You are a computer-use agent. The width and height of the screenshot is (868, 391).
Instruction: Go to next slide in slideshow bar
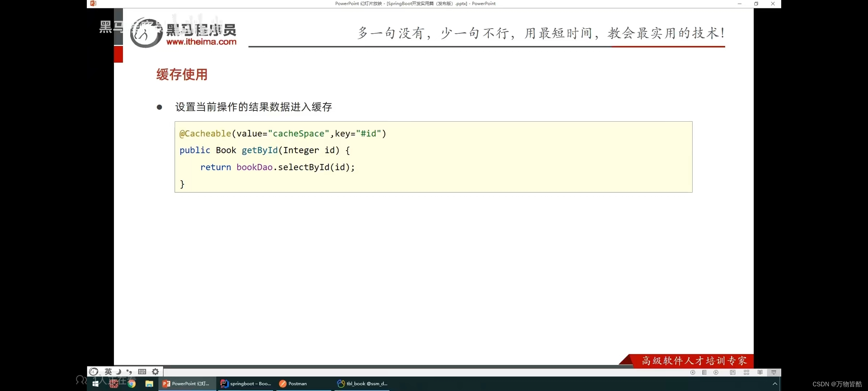click(716, 372)
